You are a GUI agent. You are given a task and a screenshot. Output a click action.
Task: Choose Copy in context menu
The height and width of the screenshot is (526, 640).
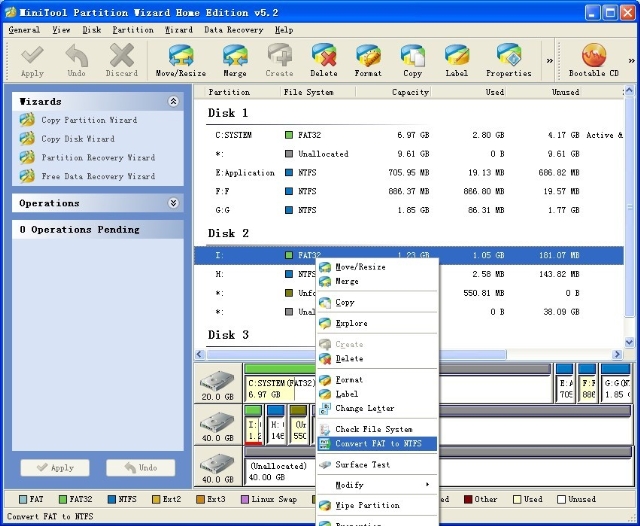377,302
